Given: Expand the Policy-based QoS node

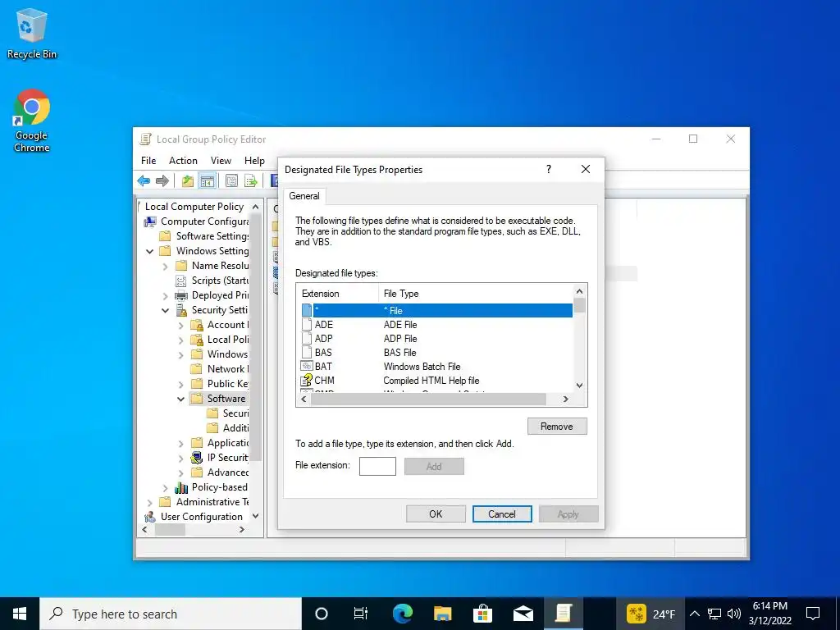Looking at the screenshot, I should (166, 487).
